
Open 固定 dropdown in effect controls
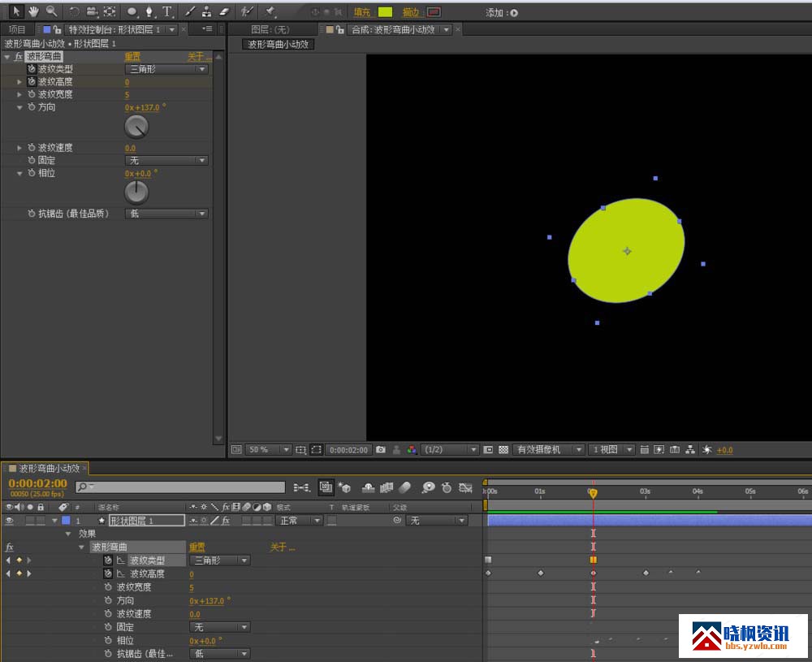coord(166,161)
